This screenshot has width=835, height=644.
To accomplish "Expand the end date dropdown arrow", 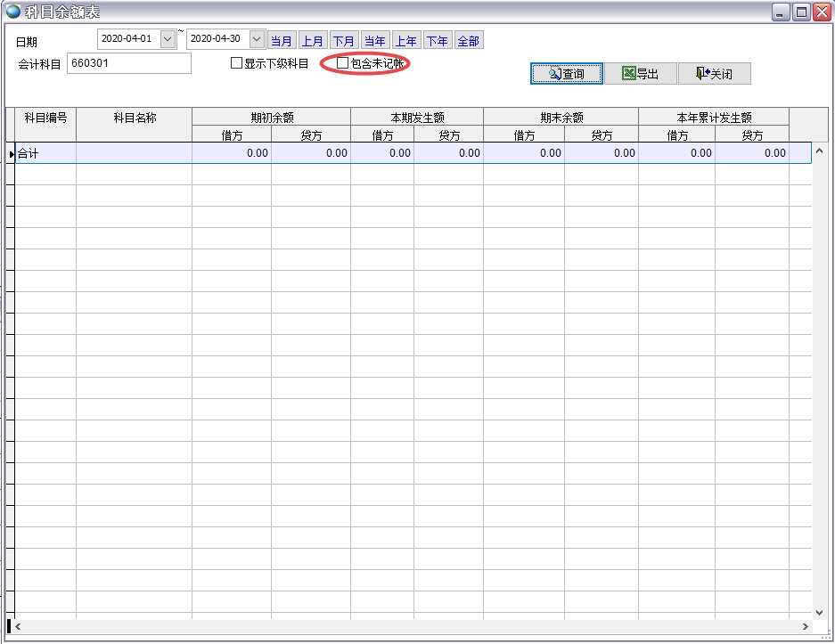I will pos(257,39).
